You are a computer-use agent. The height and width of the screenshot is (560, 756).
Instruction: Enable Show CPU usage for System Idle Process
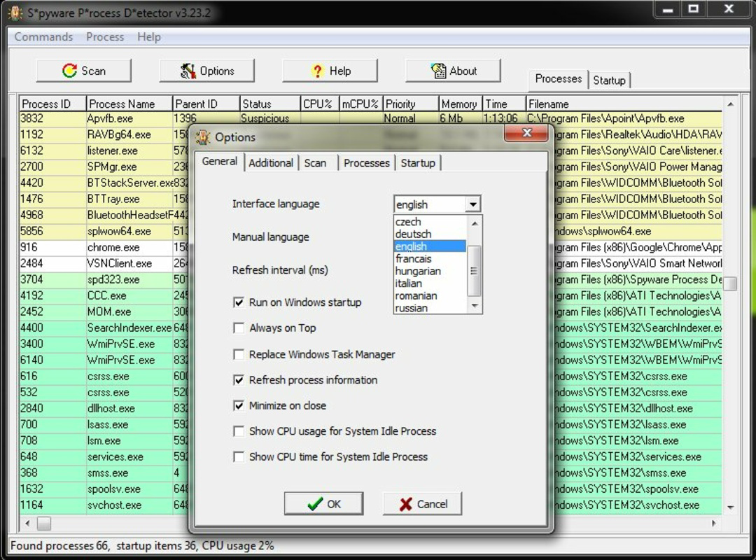point(239,431)
